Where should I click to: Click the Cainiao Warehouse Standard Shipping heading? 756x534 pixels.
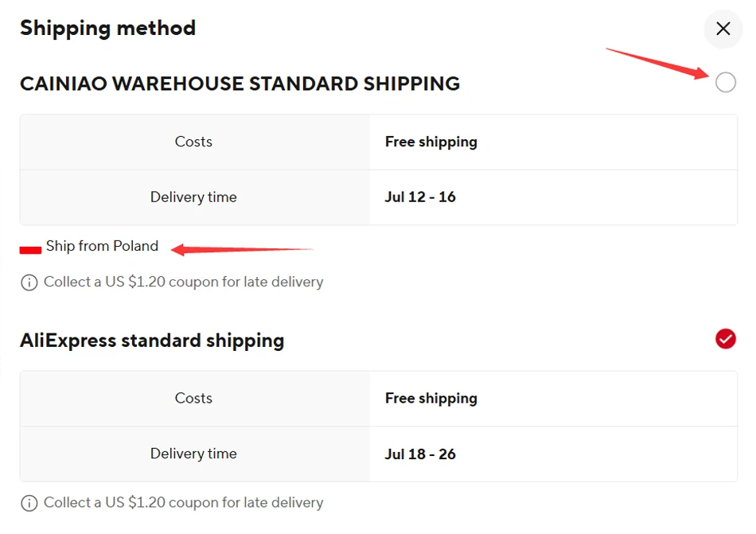tap(240, 84)
